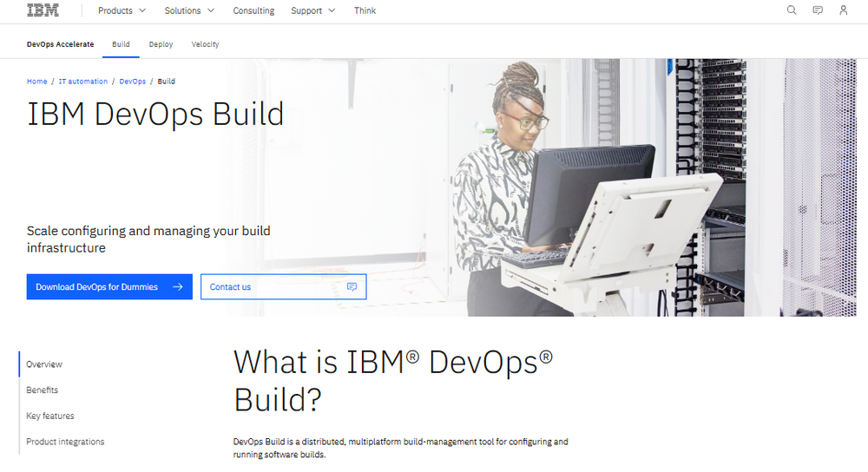Image resolution: width=868 pixels, height=472 pixels.
Task: Open the Think menu item
Action: tap(365, 10)
